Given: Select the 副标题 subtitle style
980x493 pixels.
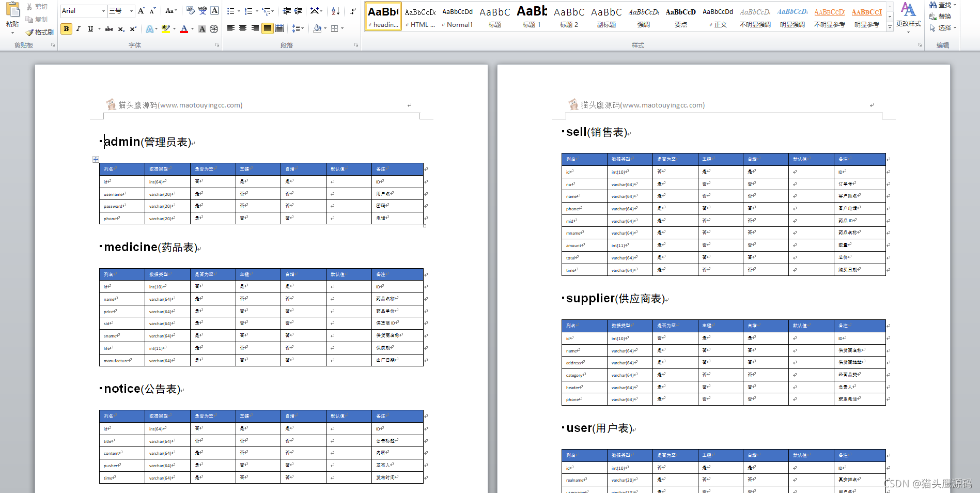Looking at the screenshot, I should point(606,17).
